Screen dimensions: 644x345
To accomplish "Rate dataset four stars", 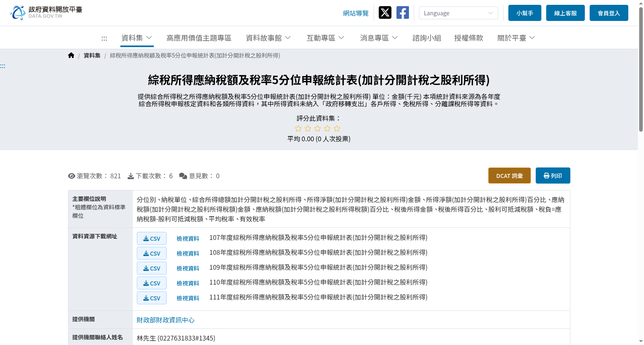I will (x=327, y=128).
